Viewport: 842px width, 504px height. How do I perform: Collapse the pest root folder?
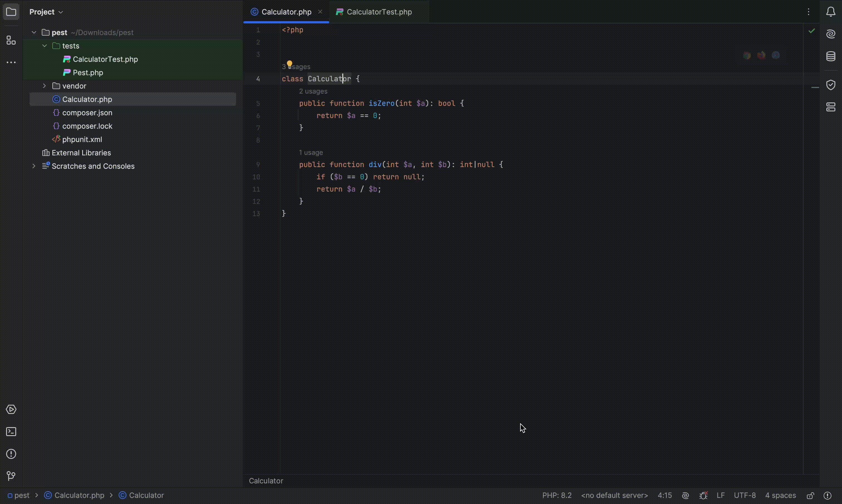tap(34, 33)
